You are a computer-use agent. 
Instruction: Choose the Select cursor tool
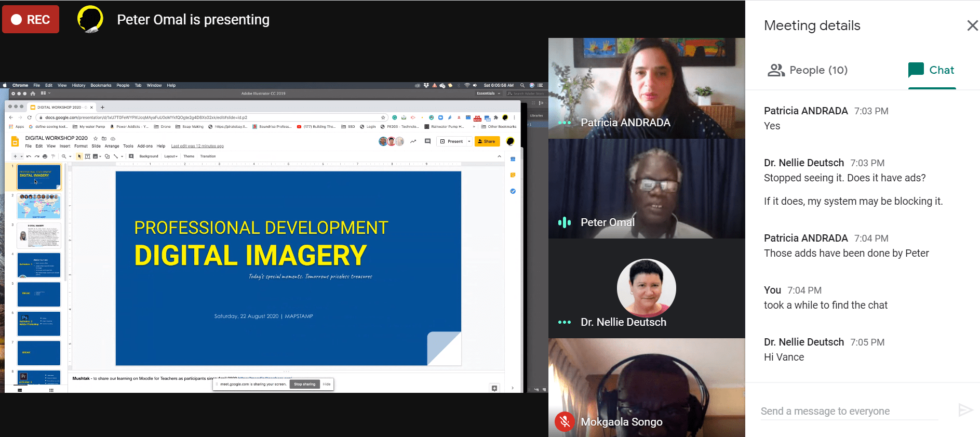pos(79,156)
